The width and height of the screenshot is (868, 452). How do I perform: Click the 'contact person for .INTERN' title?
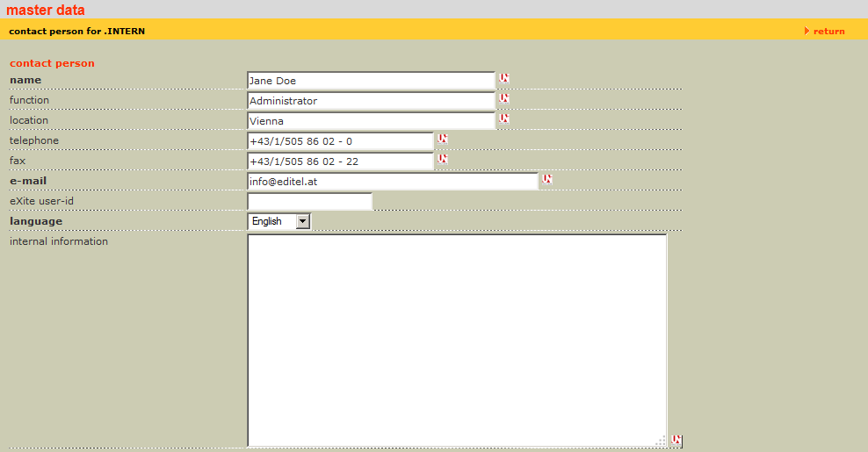[x=77, y=31]
